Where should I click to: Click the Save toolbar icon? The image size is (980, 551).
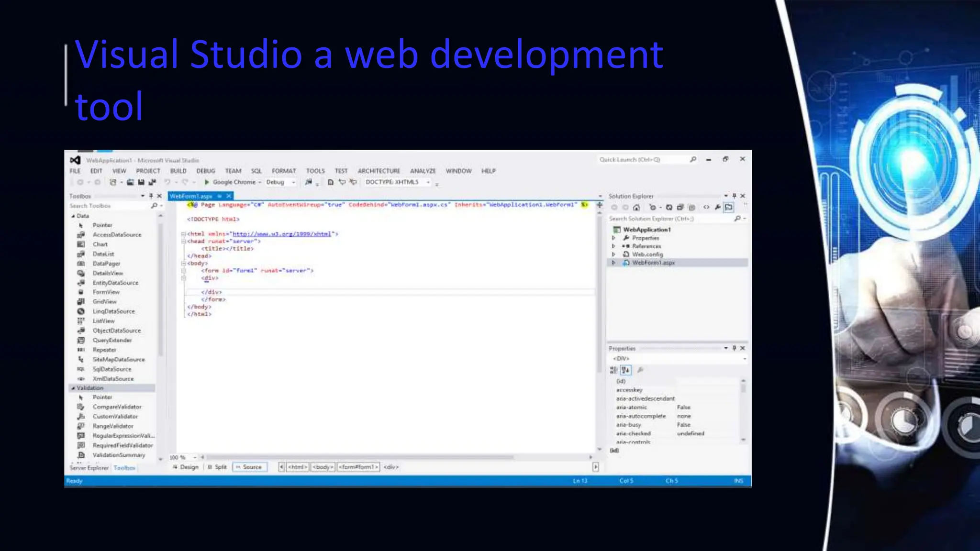[x=141, y=182]
